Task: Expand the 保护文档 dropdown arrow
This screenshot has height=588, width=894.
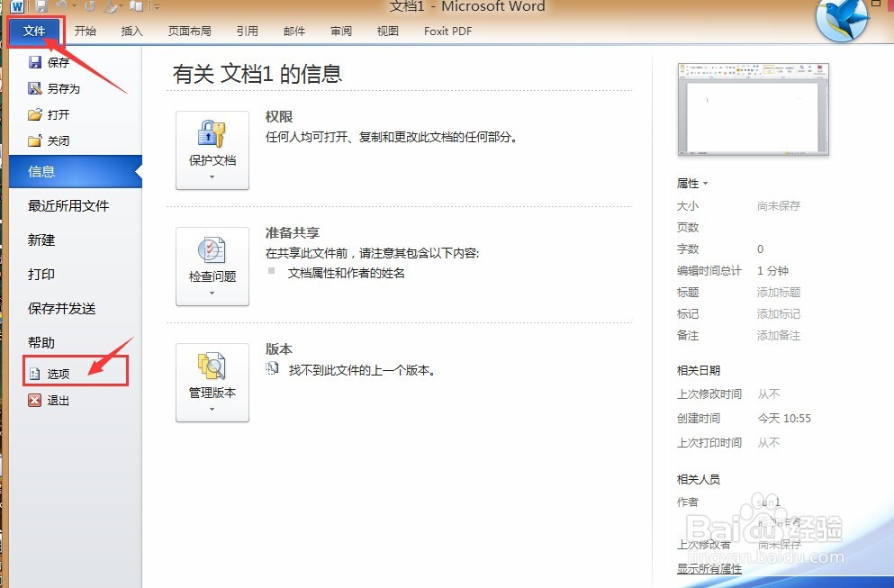Action: tap(212, 176)
